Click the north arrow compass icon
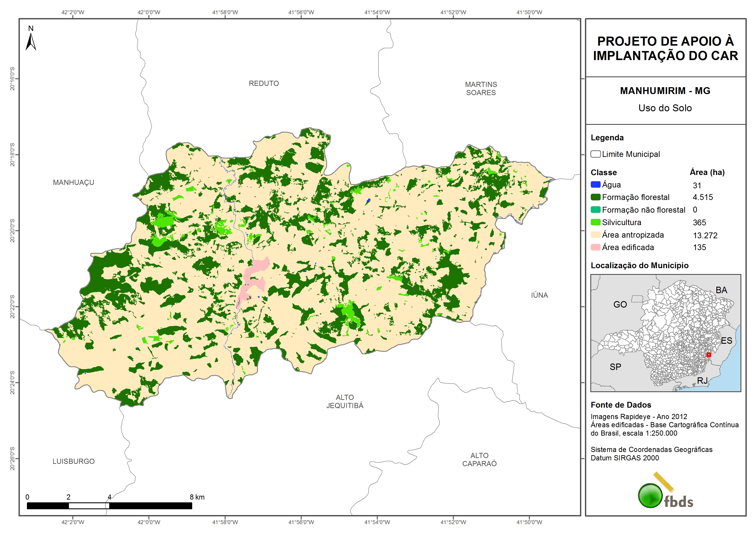This screenshot has height=534, width=756. click(x=31, y=41)
